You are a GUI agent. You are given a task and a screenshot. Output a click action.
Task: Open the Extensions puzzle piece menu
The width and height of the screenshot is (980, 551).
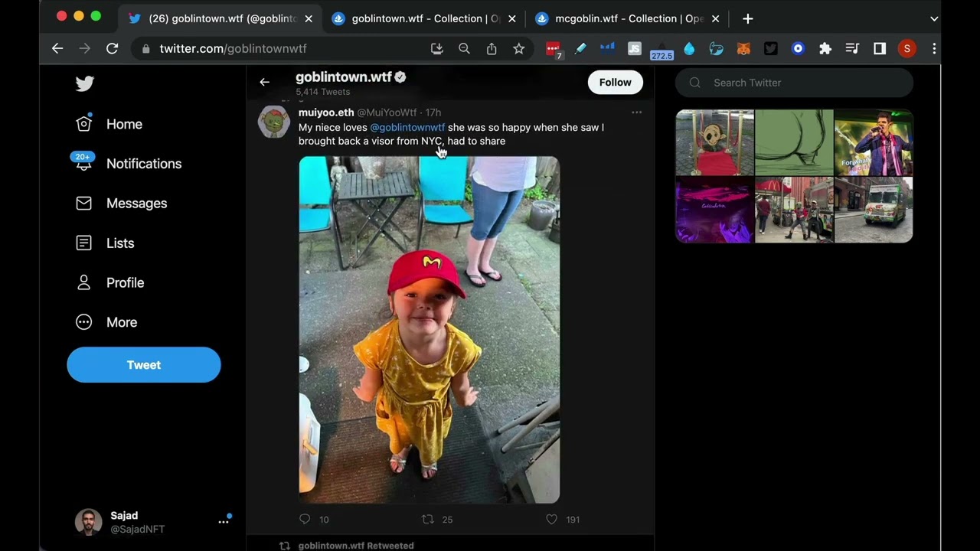tap(825, 48)
